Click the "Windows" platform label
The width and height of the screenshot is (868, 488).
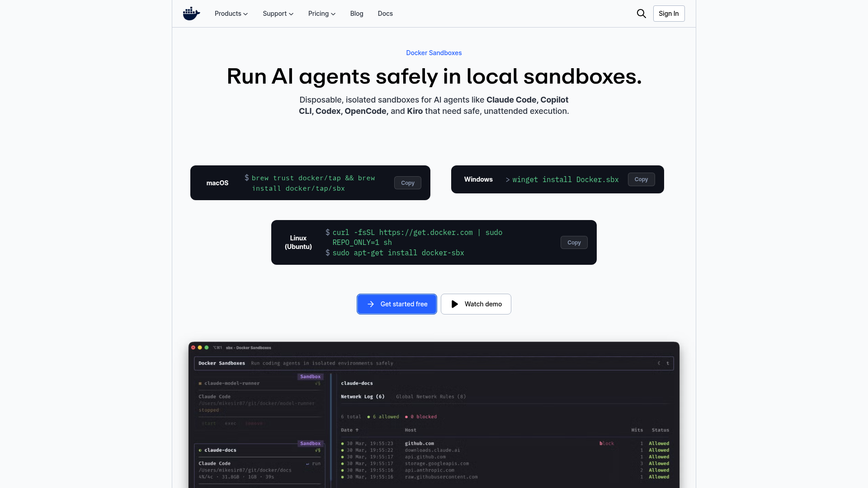pos(478,179)
